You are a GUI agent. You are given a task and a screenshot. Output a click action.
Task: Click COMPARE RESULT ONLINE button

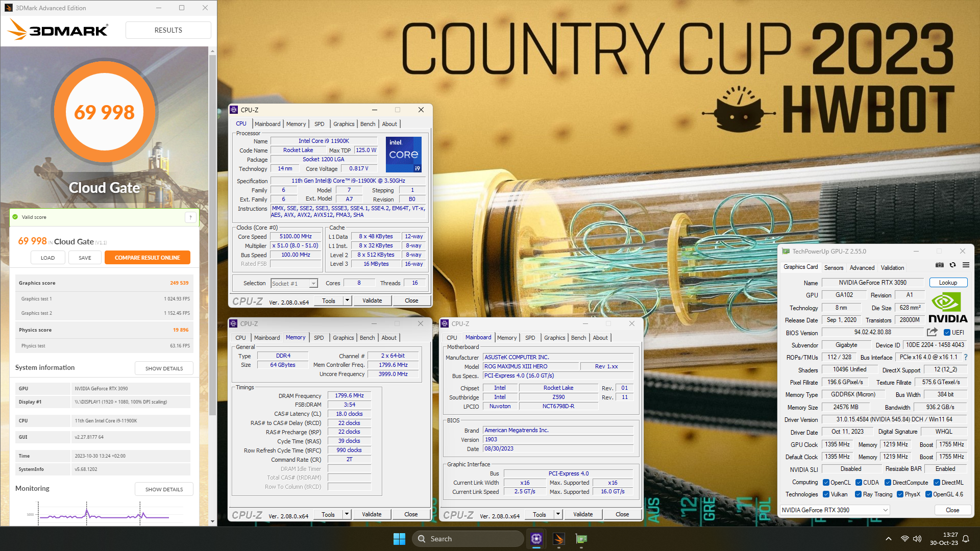tap(147, 258)
